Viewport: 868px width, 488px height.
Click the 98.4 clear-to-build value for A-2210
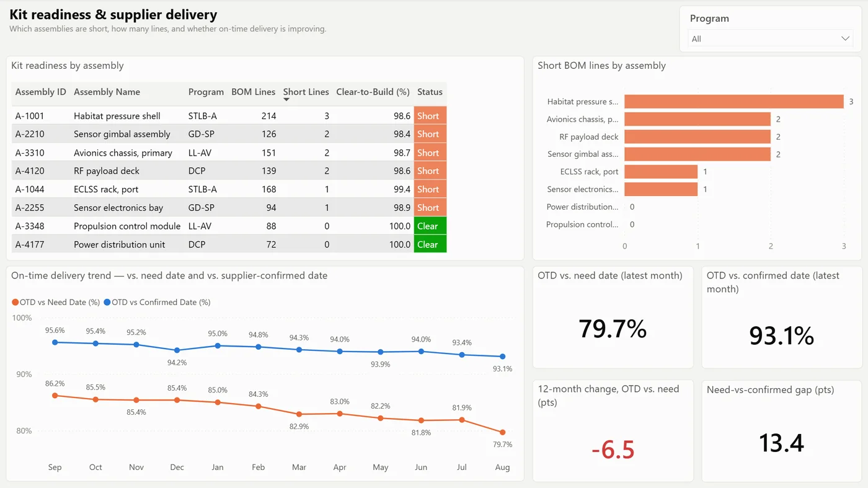tap(402, 134)
